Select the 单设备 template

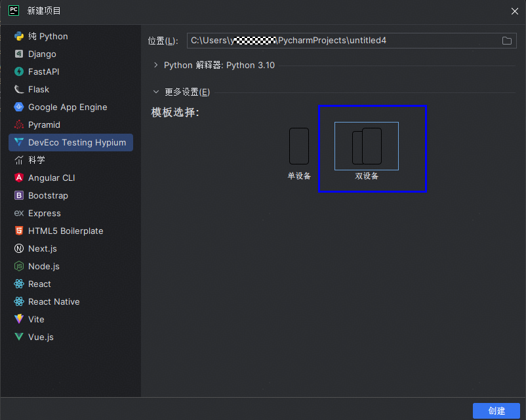pos(299,153)
